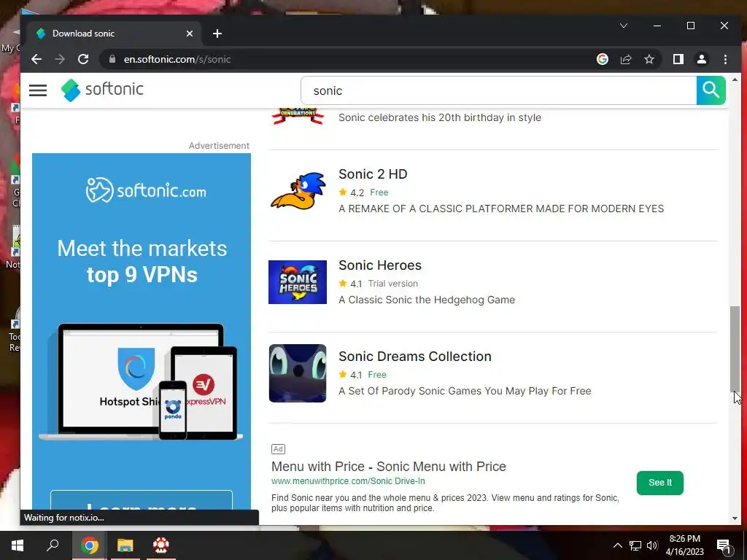Share this page via share icon
747x560 pixels.
point(625,59)
